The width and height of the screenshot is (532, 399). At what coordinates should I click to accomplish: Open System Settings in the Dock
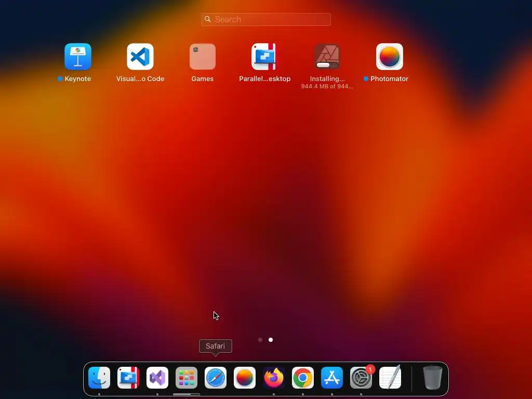point(361,378)
